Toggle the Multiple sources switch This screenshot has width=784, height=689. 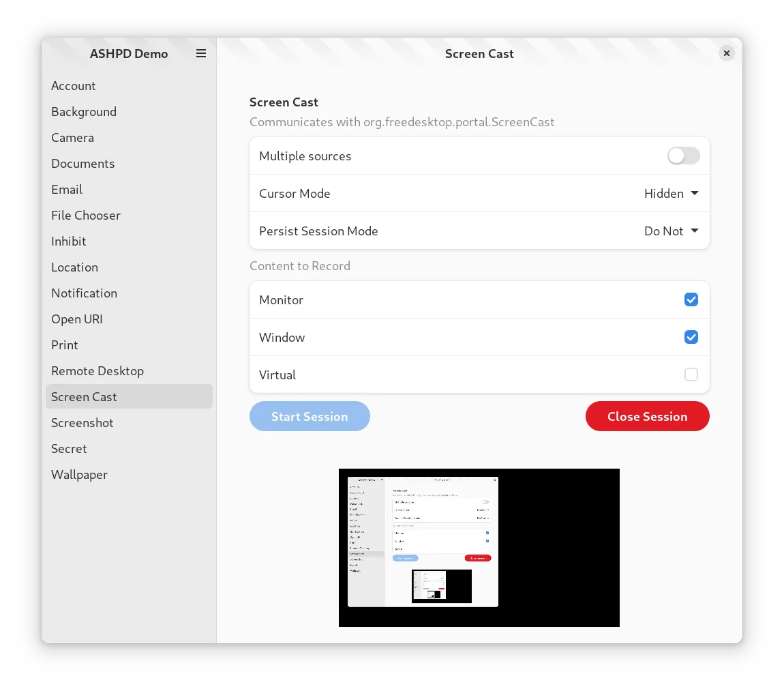(683, 156)
